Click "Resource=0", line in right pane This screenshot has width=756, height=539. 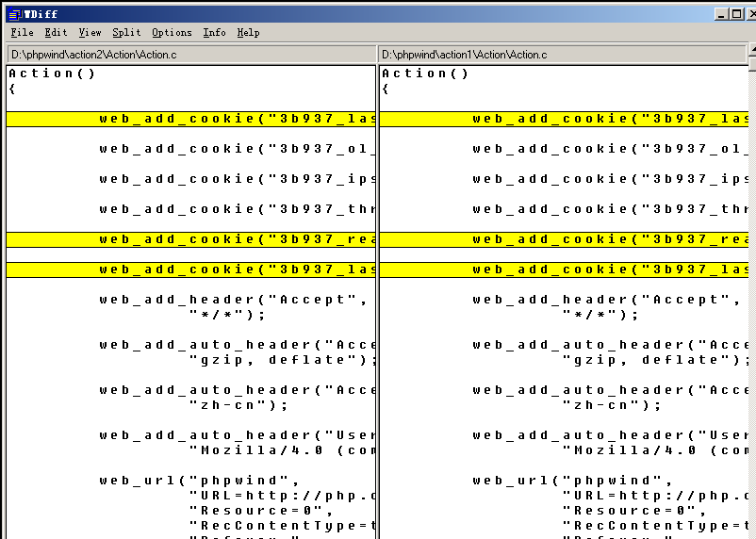pos(634,511)
